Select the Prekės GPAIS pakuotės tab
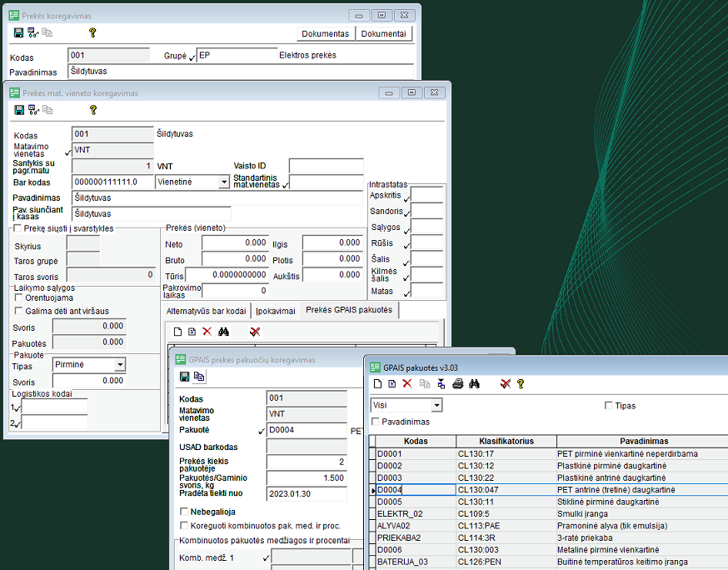The width and height of the screenshot is (728, 570). [x=349, y=310]
